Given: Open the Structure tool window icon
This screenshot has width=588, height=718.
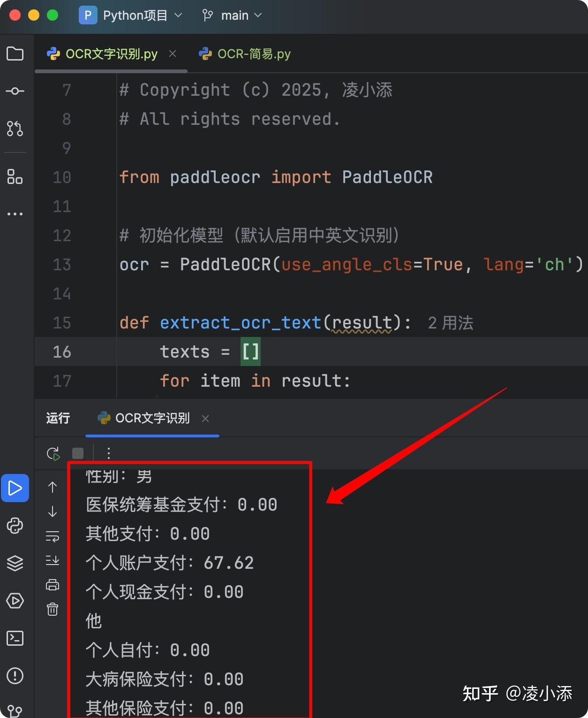Looking at the screenshot, I should (x=15, y=177).
